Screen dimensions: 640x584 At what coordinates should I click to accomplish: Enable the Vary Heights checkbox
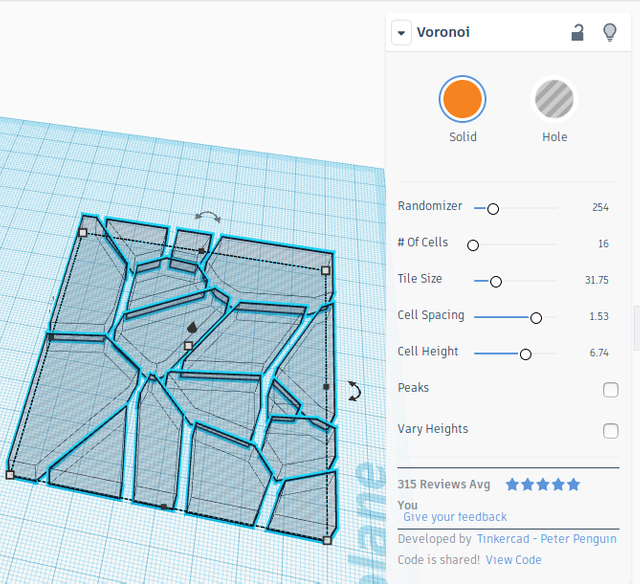pyautogui.click(x=610, y=431)
